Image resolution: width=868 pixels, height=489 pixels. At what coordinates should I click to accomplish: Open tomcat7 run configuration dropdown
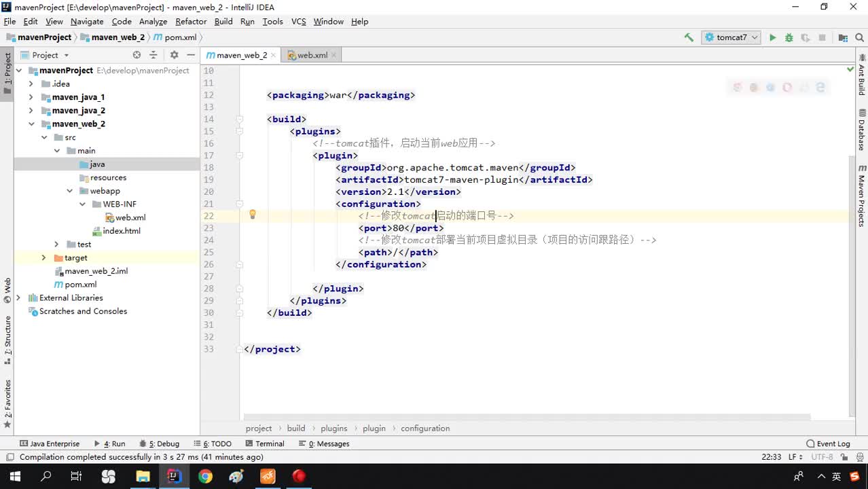point(731,37)
